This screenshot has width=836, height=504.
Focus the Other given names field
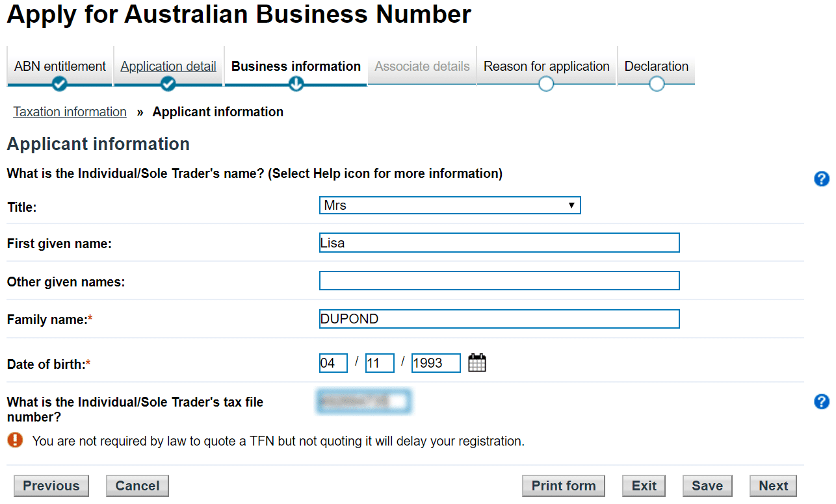click(x=499, y=281)
